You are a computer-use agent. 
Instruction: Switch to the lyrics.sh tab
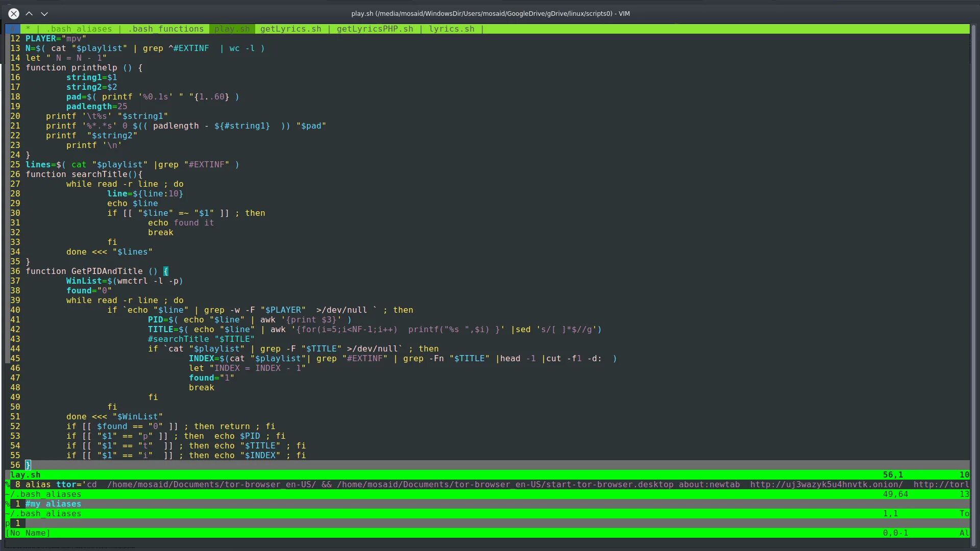pyautogui.click(x=451, y=29)
